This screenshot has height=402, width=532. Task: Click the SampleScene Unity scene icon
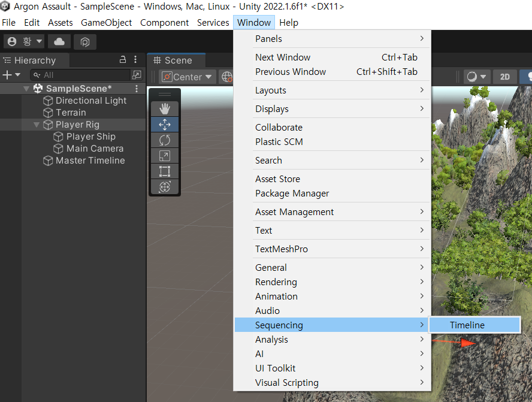pos(38,89)
